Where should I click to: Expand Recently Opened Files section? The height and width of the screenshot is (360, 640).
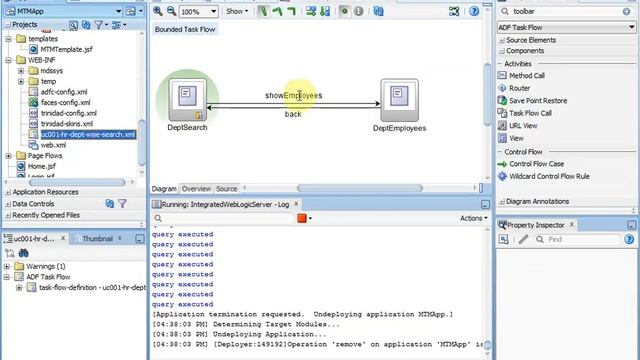point(8,216)
